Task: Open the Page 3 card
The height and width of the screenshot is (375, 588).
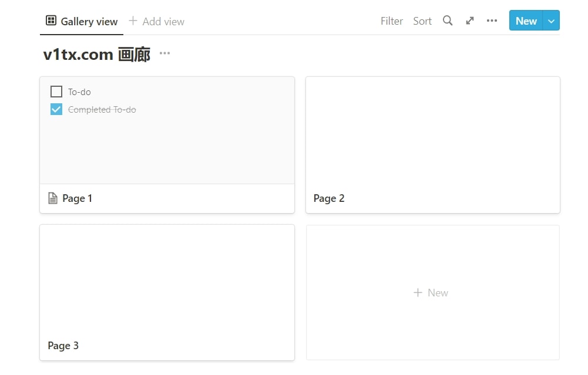Action: tap(167, 292)
